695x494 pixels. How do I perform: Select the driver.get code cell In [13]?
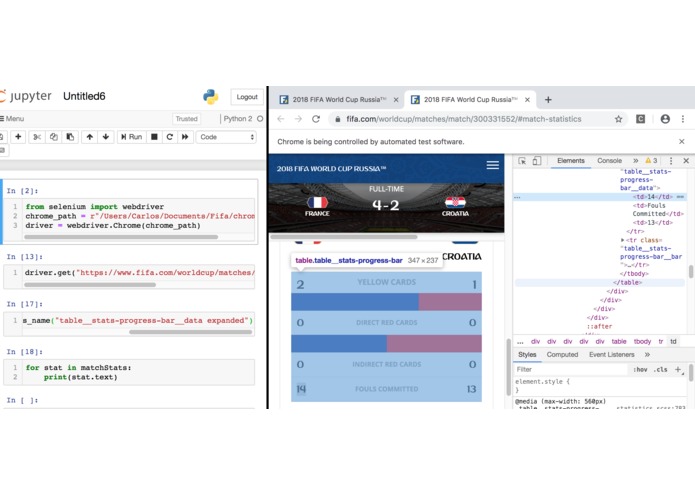140,272
